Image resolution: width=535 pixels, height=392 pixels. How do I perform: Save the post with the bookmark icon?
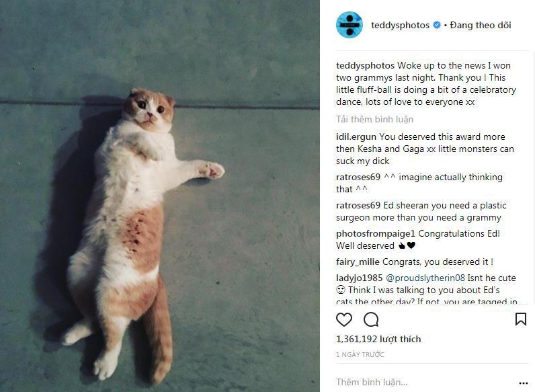pyautogui.click(x=520, y=319)
